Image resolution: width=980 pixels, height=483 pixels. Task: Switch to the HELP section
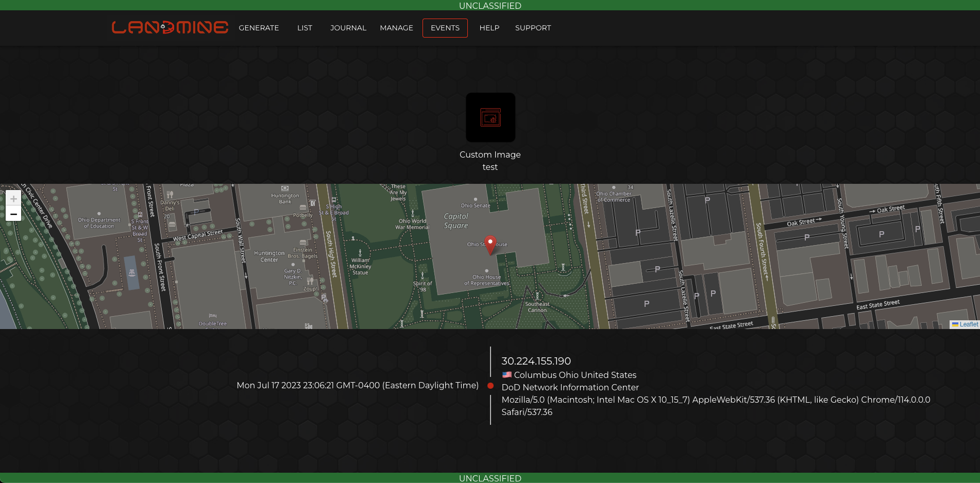click(x=489, y=28)
